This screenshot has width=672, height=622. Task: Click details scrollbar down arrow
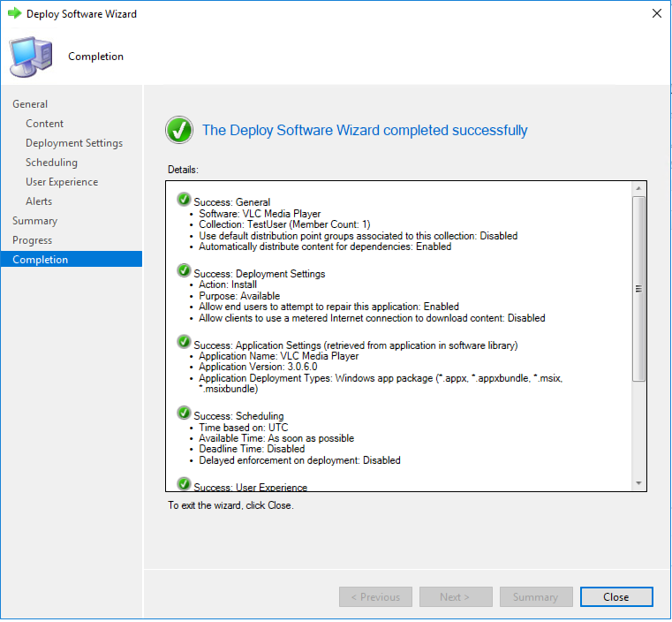(x=638, y=483)
